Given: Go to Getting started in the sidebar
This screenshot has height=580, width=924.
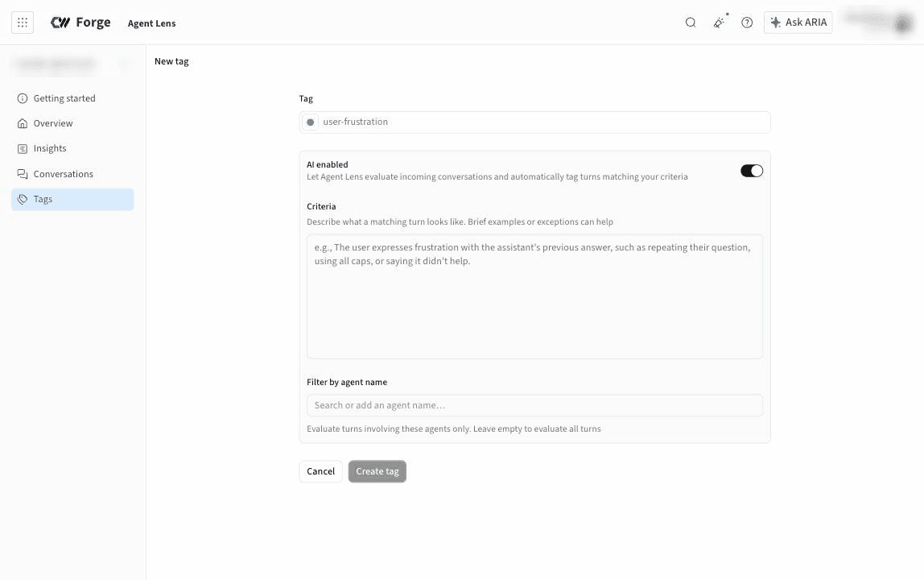Looking at the screenshot, I should 72,98.
